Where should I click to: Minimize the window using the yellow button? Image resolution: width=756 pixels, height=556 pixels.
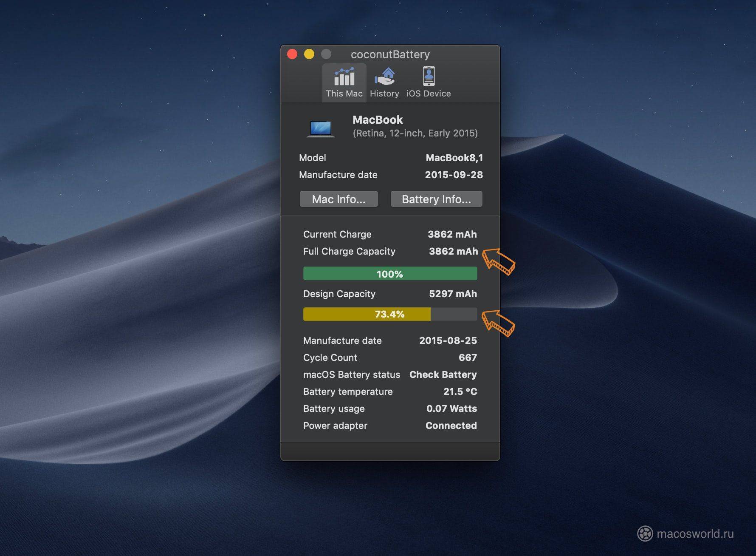click(x=309, y=54)
